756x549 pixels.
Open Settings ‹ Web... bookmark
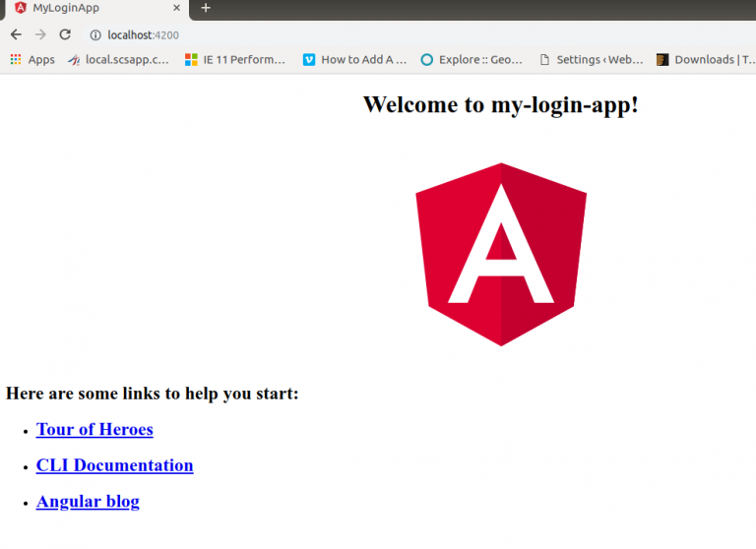[x=591, y=60]
